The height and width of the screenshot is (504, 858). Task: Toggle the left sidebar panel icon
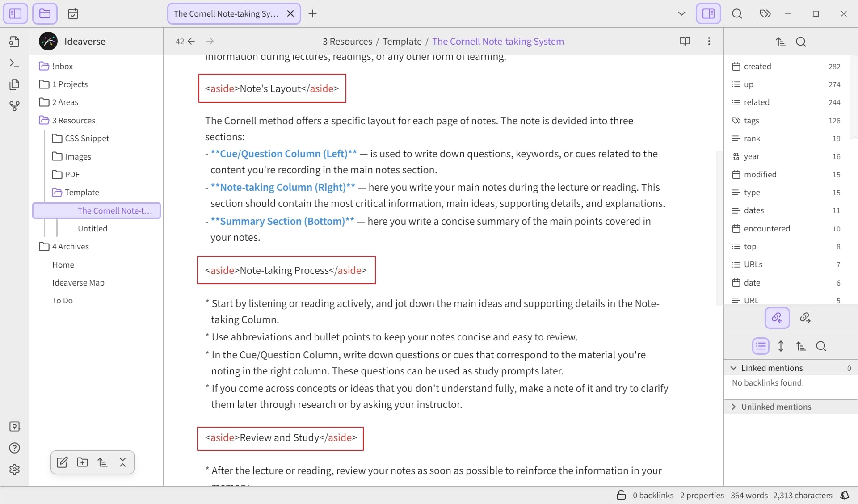pyautogui.click(x=15, y=13)
